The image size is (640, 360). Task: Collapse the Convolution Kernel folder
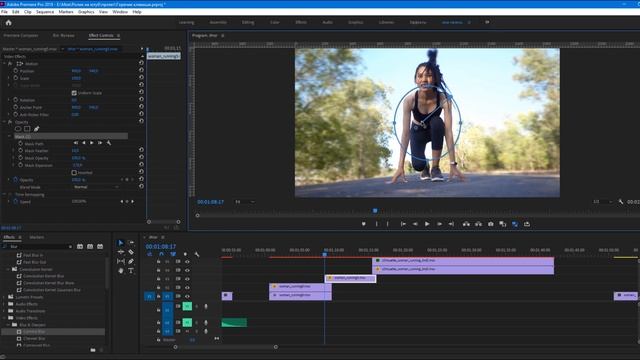9,269
